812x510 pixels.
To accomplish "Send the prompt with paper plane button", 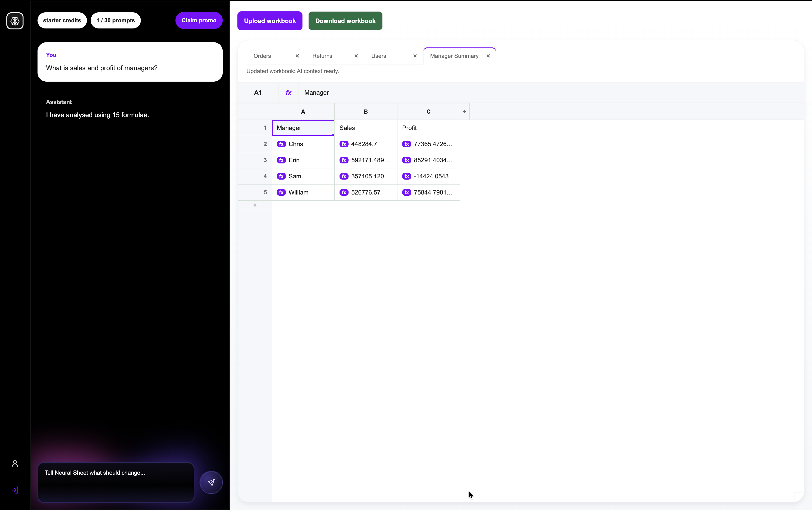I will coord(211,482).
